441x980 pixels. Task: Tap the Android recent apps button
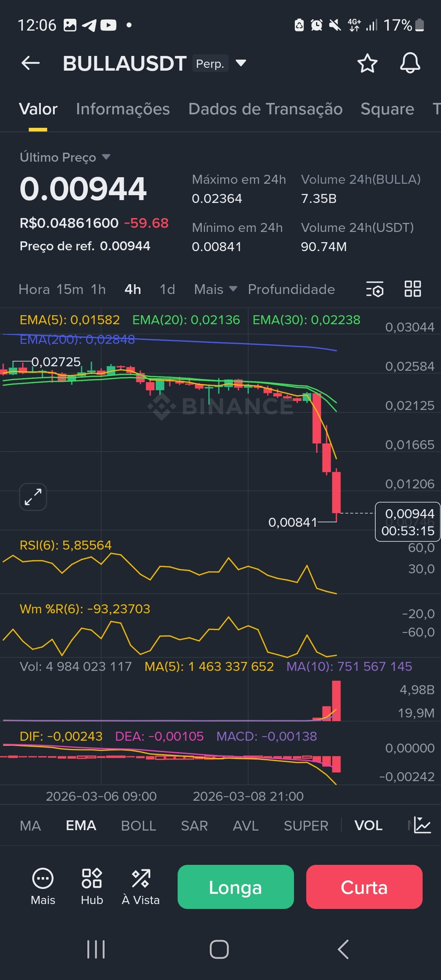(96, 949)
